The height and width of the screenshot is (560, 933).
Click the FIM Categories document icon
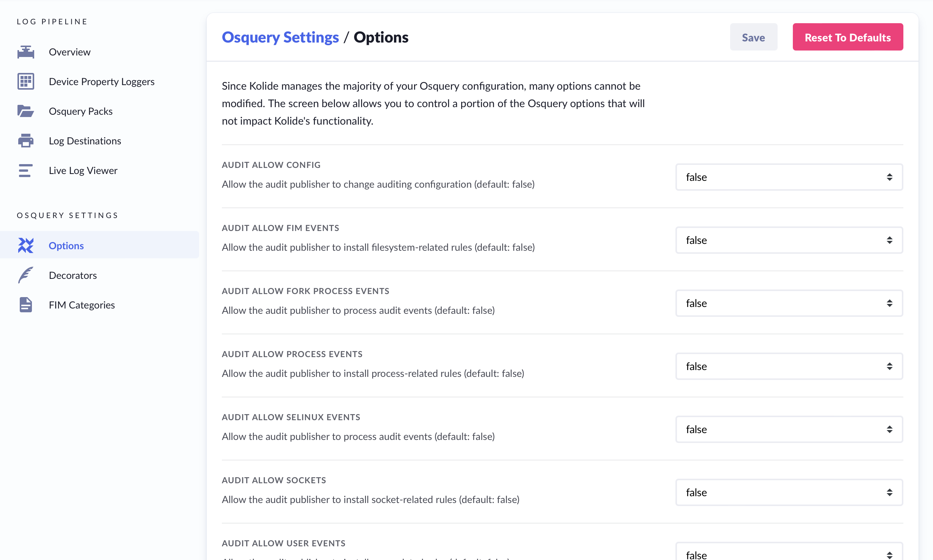tap(25, 305)
